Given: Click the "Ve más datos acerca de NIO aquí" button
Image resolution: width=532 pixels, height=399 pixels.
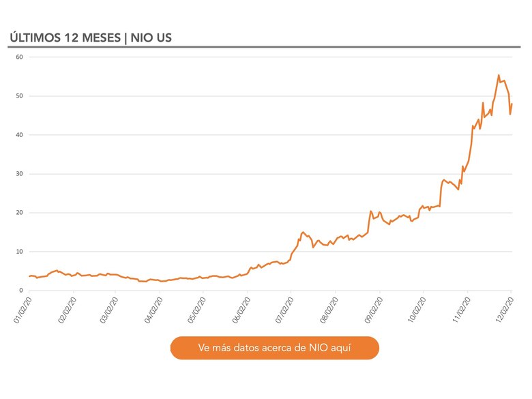Looking at the screenshot, I should [274, 348].
